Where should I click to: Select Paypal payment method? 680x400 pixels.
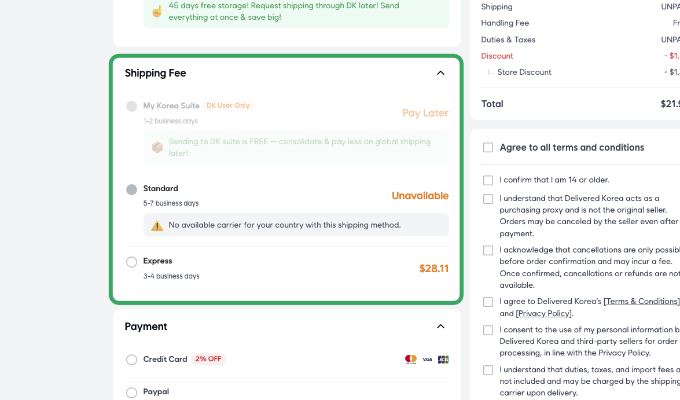point(132,392)
